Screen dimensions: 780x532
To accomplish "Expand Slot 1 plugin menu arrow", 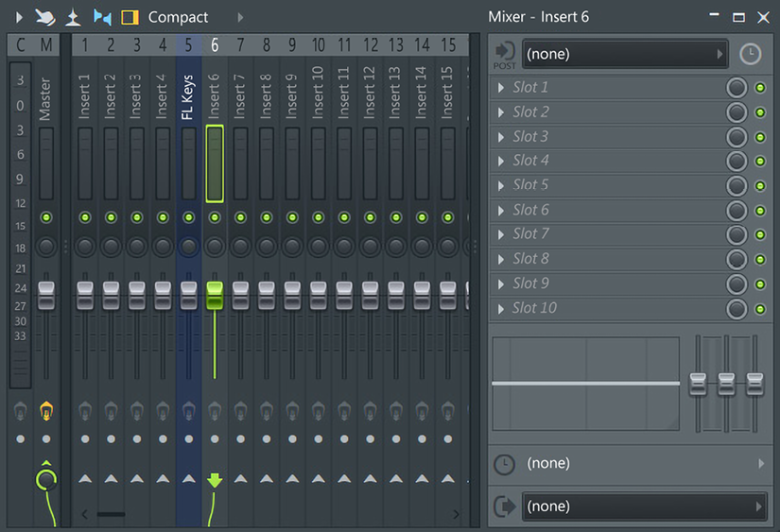I will tap(501, 88).
